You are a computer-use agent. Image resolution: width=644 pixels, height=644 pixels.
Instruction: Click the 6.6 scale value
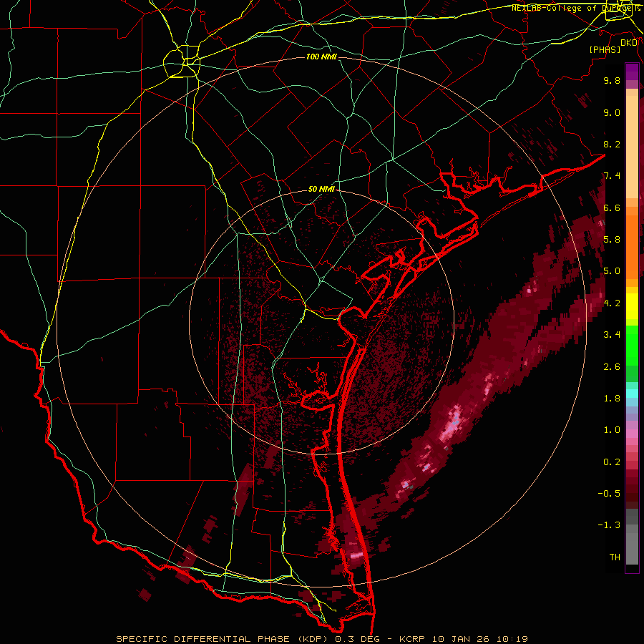[612, 208]
